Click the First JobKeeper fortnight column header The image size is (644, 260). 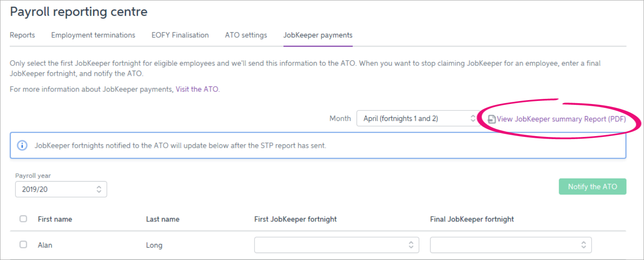point(295,219)
